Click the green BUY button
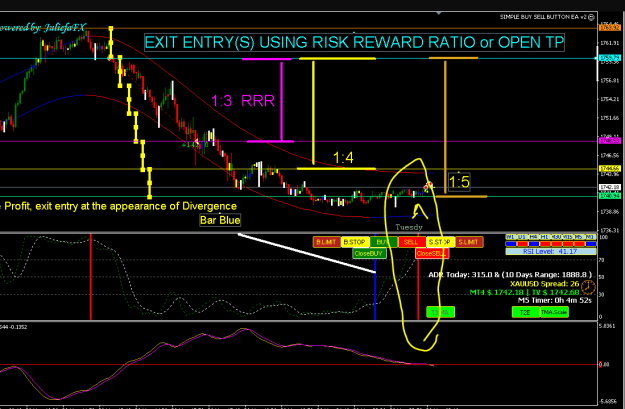The image size is (625, 409). coord(383,242)
